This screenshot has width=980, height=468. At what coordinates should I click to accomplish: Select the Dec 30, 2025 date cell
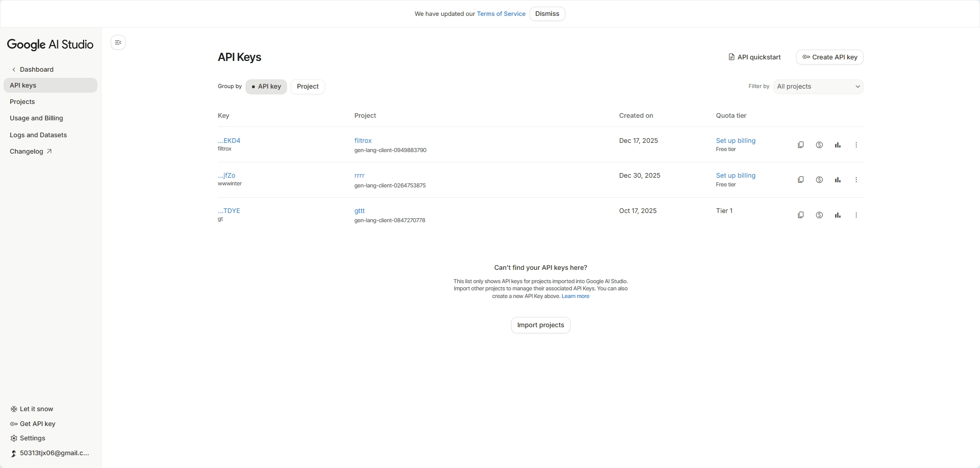coord(640,176)
